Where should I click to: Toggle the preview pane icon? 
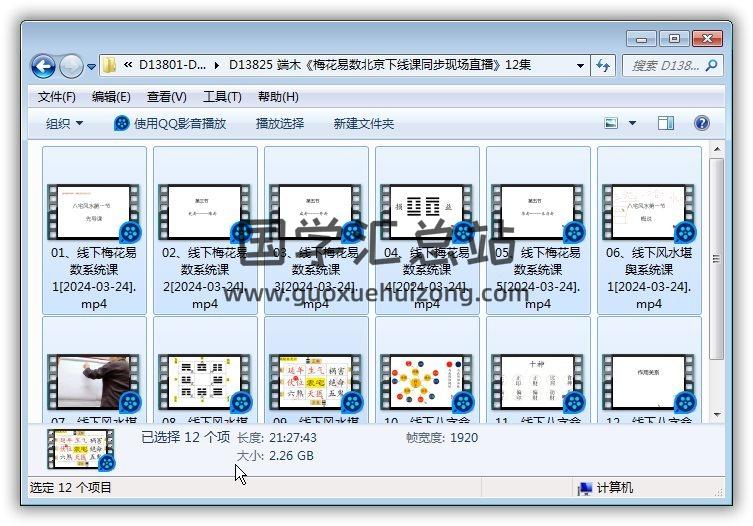pos(666,123)
